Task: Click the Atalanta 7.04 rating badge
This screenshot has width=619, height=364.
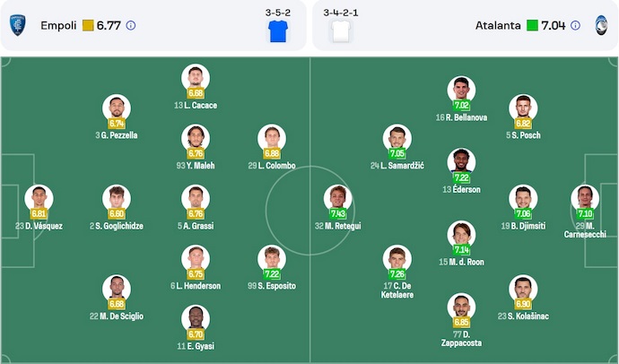Action: (x=547, y=26)
